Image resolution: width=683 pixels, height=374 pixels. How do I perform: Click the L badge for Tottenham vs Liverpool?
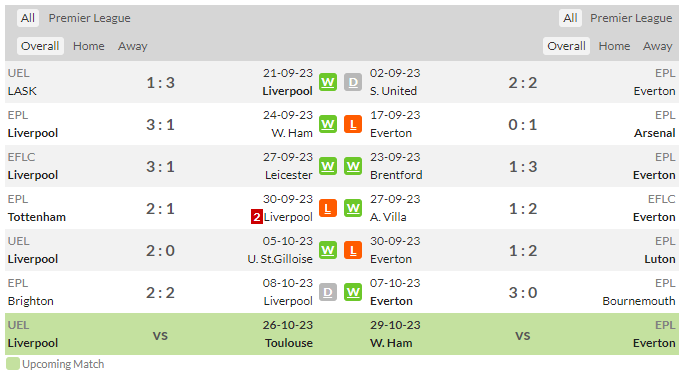[x=328, y=209]
